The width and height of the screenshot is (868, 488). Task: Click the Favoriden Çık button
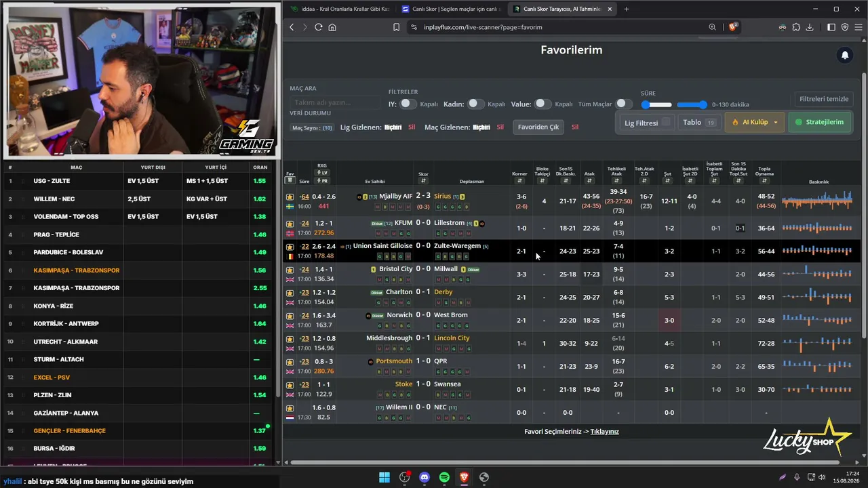(538, 127)
